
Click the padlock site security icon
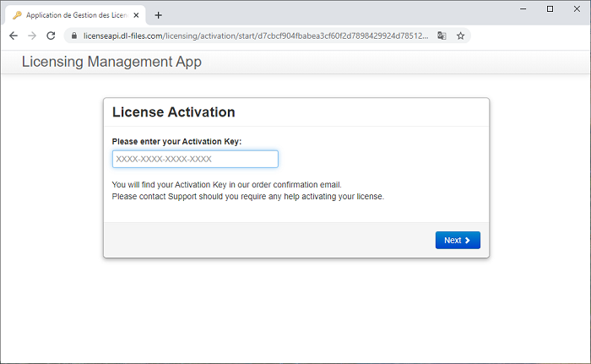click(x=73, y=36)
